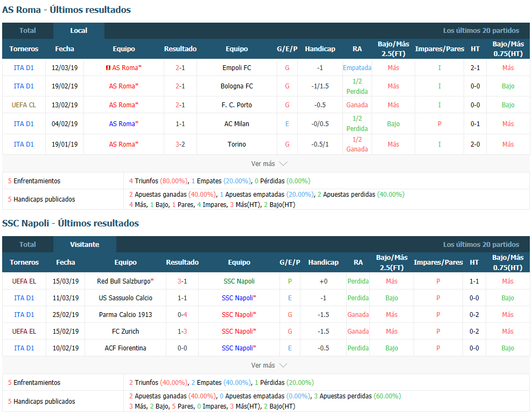
Task: Click 0-4 result of Parma Calcio match
Action: (182, 314)
